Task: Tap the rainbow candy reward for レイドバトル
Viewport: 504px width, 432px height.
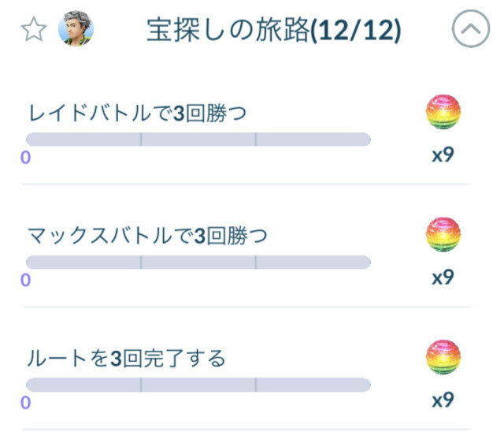Action: point(443,114)
